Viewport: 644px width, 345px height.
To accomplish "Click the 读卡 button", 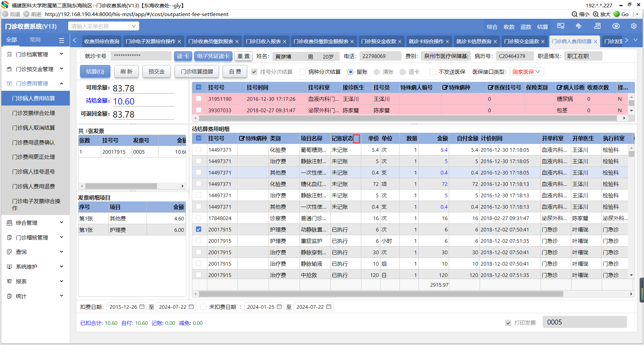I will (x=183, y=56).
